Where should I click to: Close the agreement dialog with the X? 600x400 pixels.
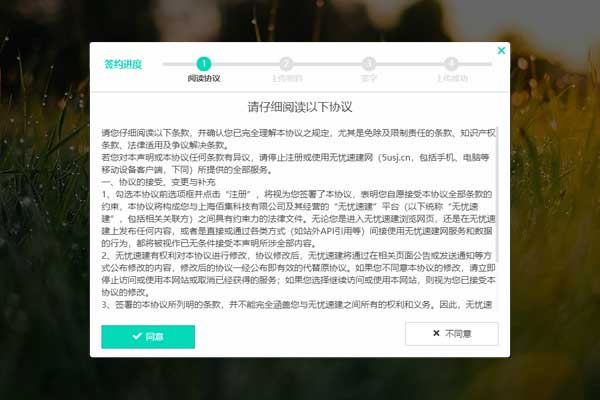point(501,51)
